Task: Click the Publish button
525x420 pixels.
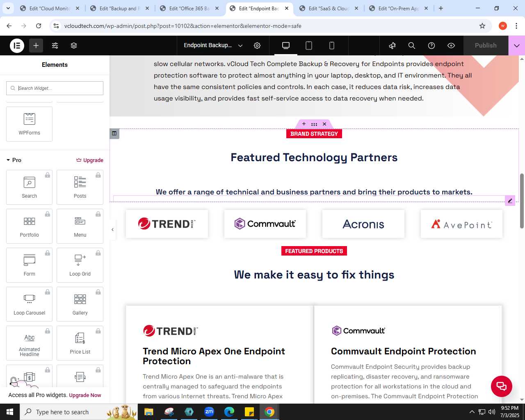Action: 486,46
